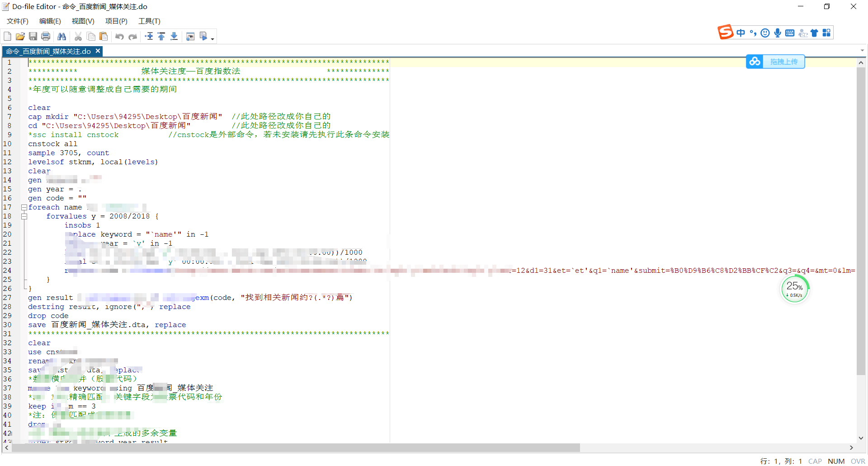The image size is (868, 466).
Task: Click the vertical scrollbar thumb
Action: [861, 222]
